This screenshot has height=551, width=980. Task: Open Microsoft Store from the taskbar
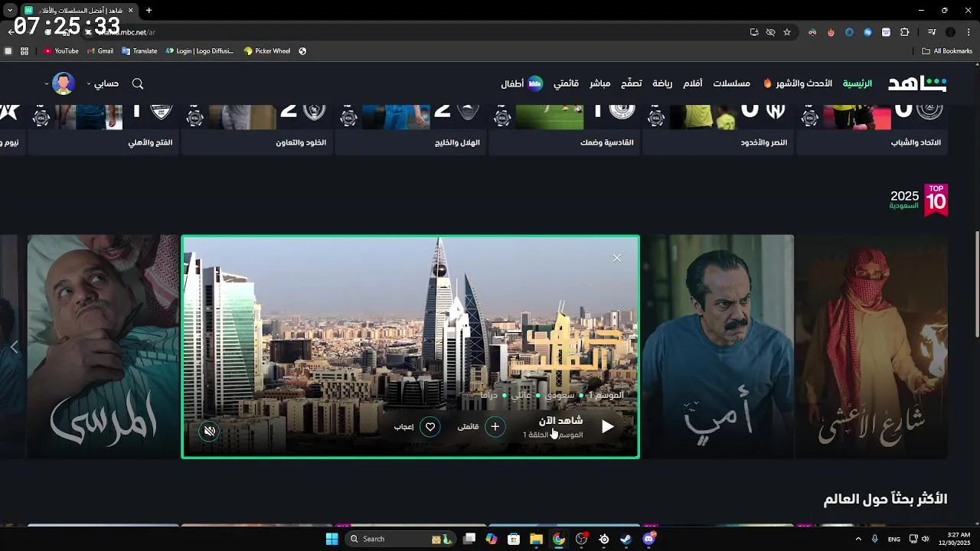click(x=514, y=539)
